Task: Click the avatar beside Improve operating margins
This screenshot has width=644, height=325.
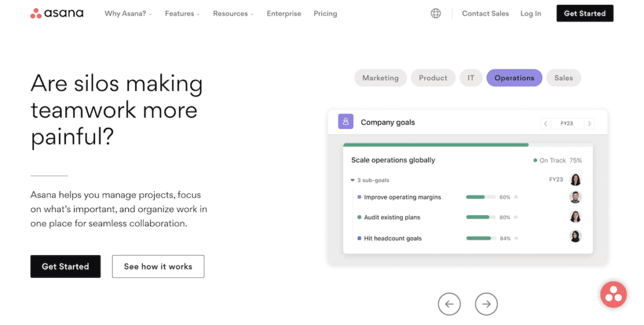Action: [x=575, y=197]
